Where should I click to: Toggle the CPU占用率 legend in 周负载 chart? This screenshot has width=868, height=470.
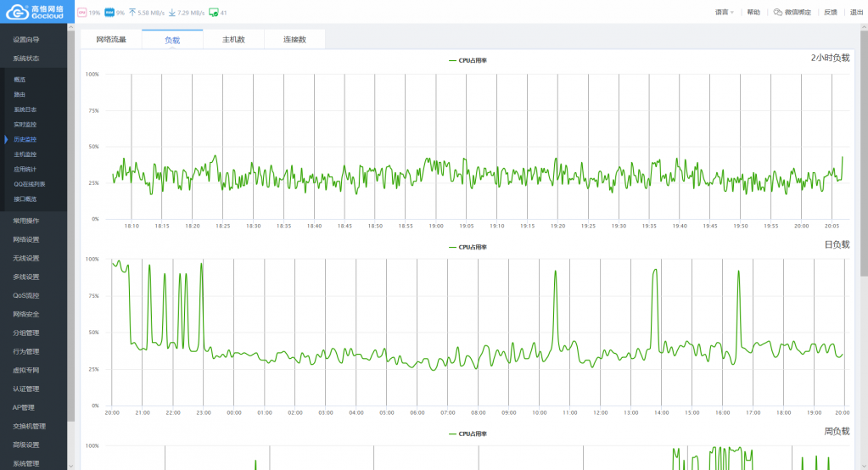coord(468,434)
